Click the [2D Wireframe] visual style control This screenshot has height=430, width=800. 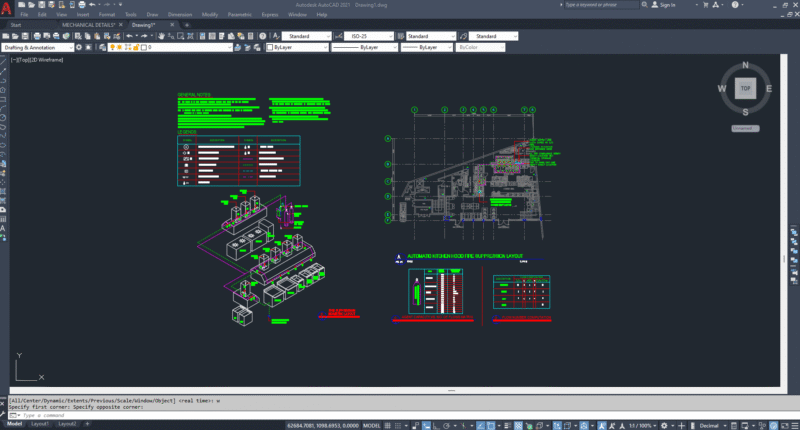pyautogui.click(x=47, y=60)
